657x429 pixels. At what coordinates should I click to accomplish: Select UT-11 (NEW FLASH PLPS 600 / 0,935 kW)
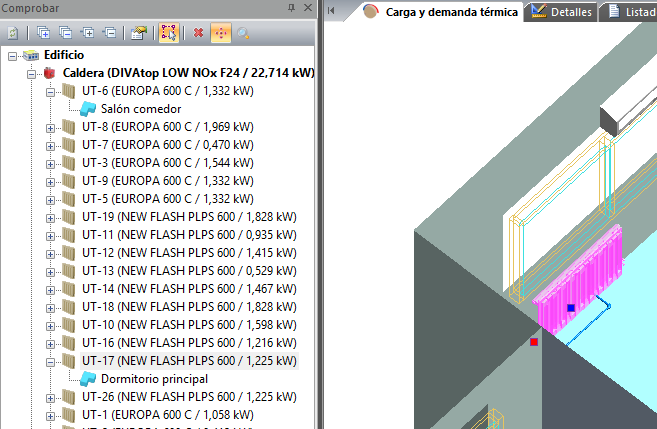189,235
